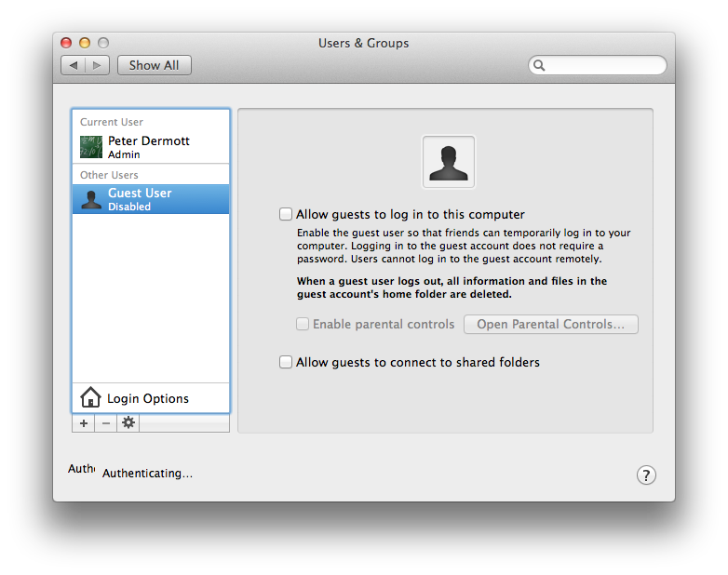This screenshot has width=728, height=575.
Task: Click the Guest User silhouette icon in list
Action: tap(91, 199)
